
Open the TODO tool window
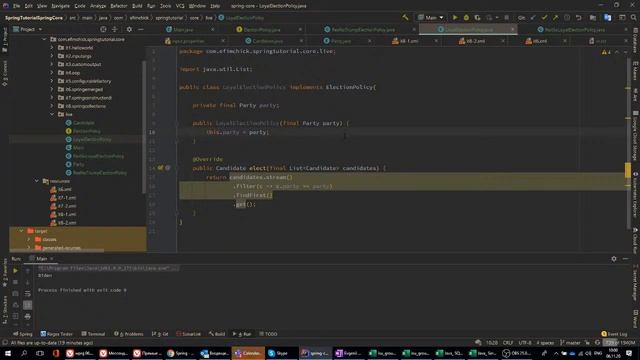(x=268, y=334)
